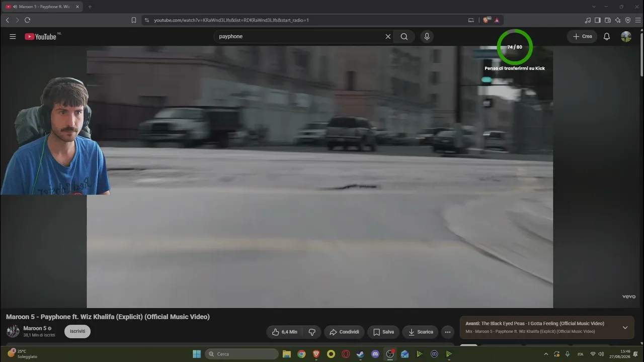This screenshot has height=362, width=644.
Task: Click the browser address bar URL
Action: [231, 20]
